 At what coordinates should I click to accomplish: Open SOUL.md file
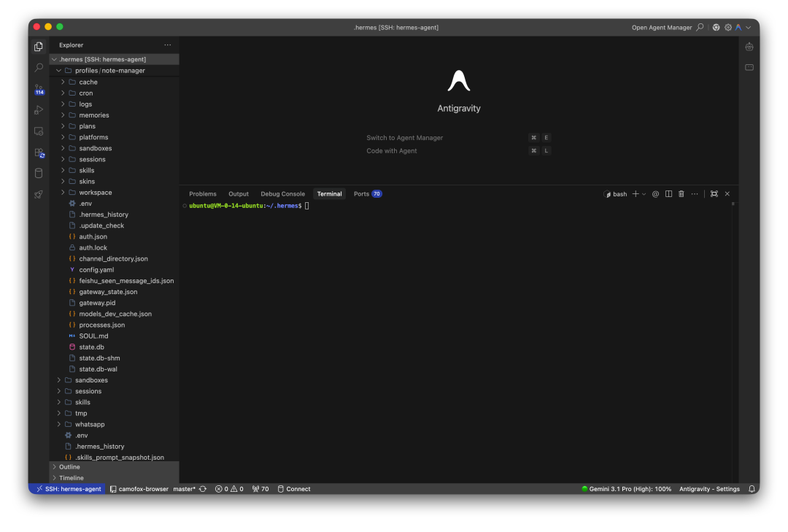pos(114,336)
